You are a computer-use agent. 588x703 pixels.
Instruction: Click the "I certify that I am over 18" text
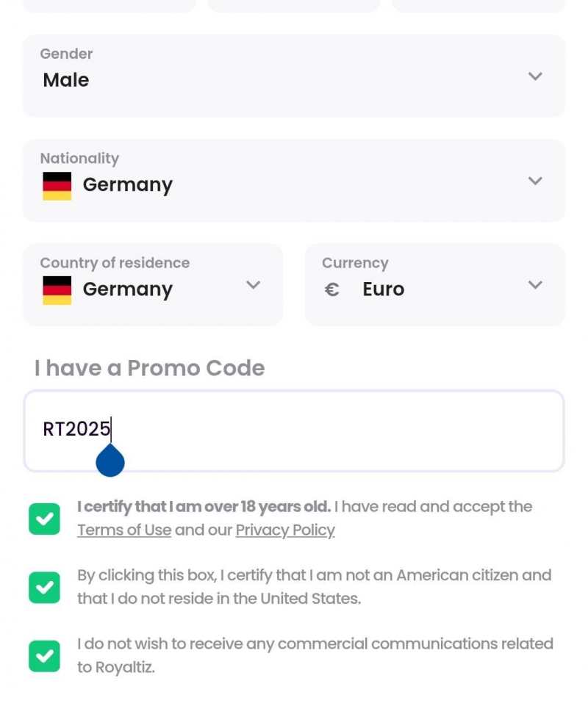204,507
